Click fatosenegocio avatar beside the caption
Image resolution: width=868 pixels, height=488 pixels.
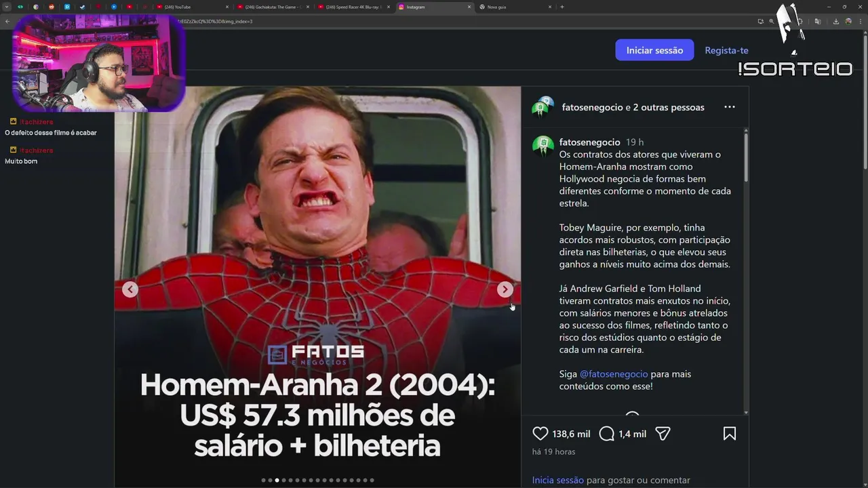click(x=543, y=146)
